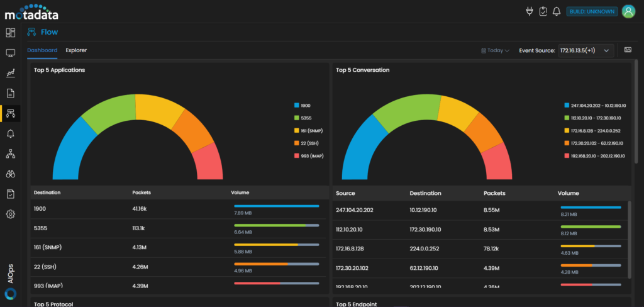This screenshot has width=644, height=307.
Task: Open the dashboard grid icon in sidebar
Action: [11, 33]
